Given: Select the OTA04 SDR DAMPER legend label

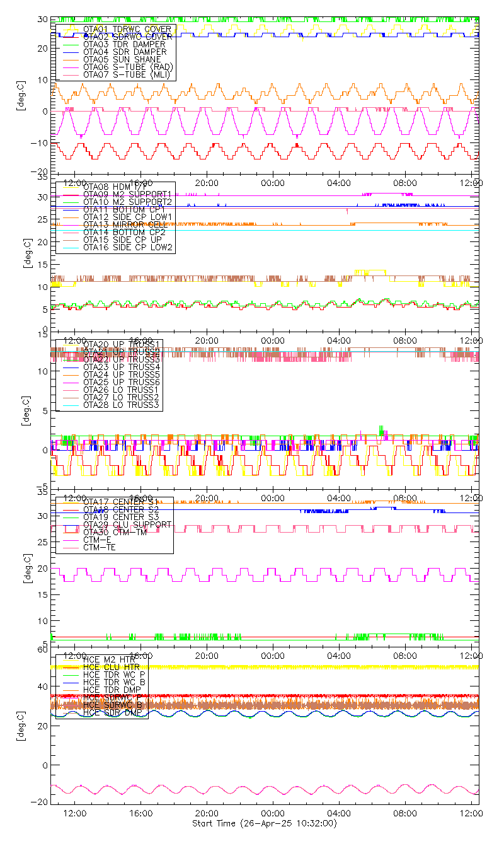Looking at the screenshot, I should 125,52.
